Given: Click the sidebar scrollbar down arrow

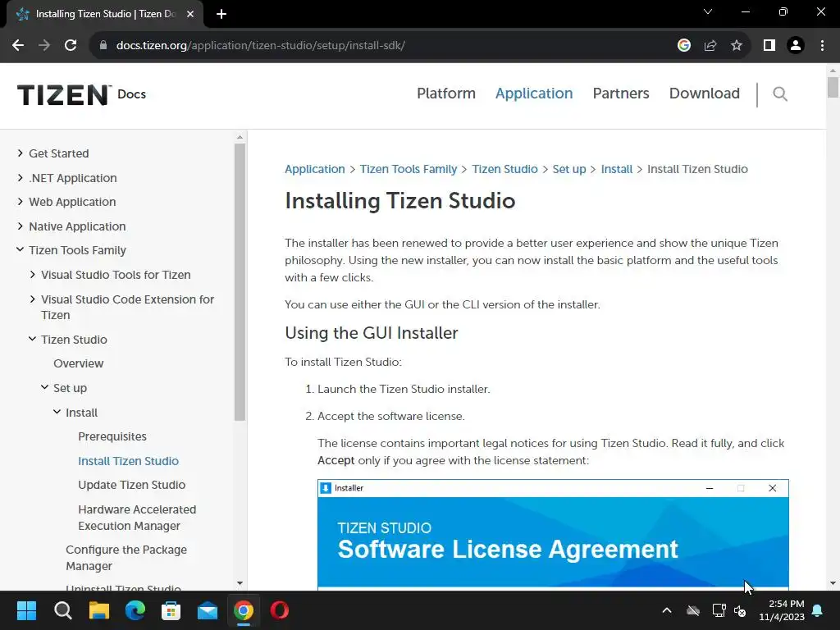Looking at the screenshot, I should click(240, 583).
